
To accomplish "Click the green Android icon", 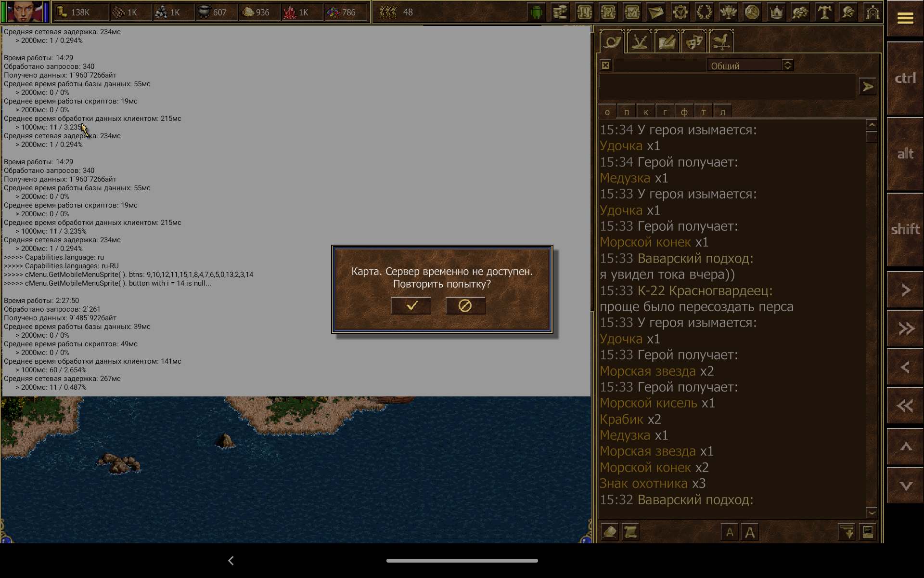I will pos(536,12).
